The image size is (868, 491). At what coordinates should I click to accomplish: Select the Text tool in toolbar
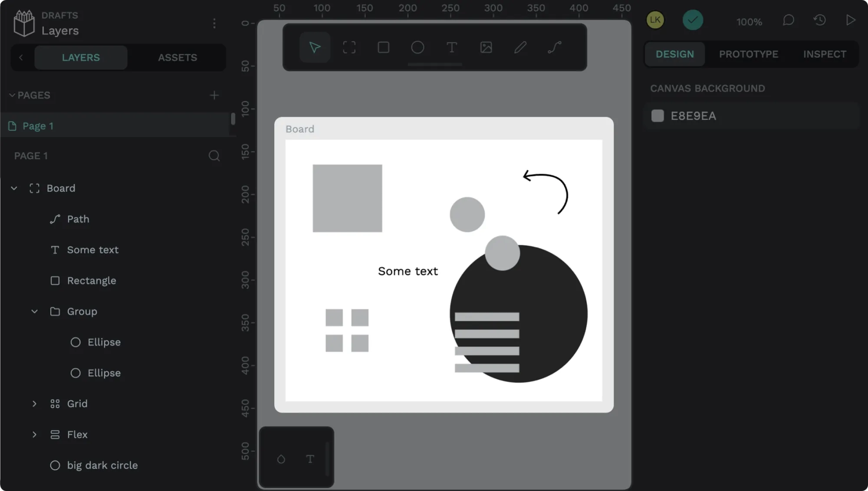(451, 47)
